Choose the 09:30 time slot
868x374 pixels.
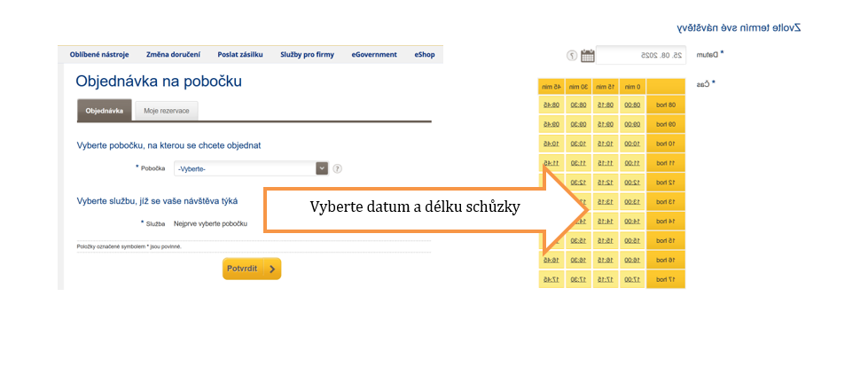(x=577, y=124)
